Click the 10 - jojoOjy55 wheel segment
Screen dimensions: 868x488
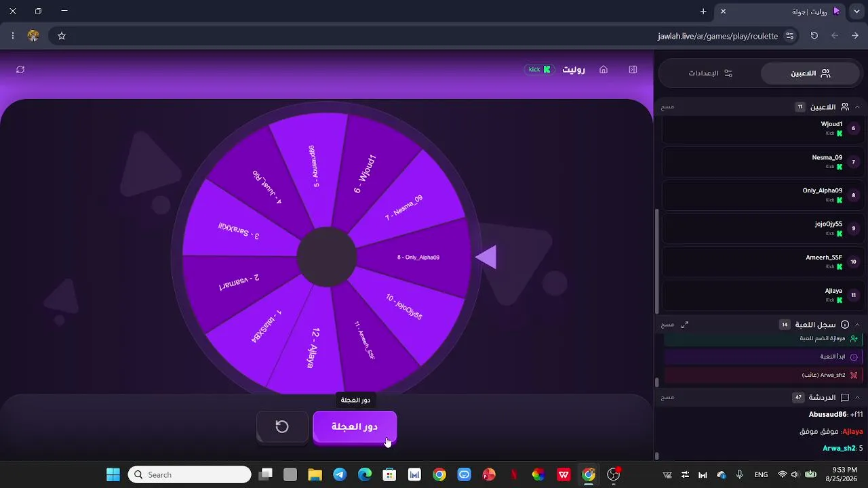point(404,307)
